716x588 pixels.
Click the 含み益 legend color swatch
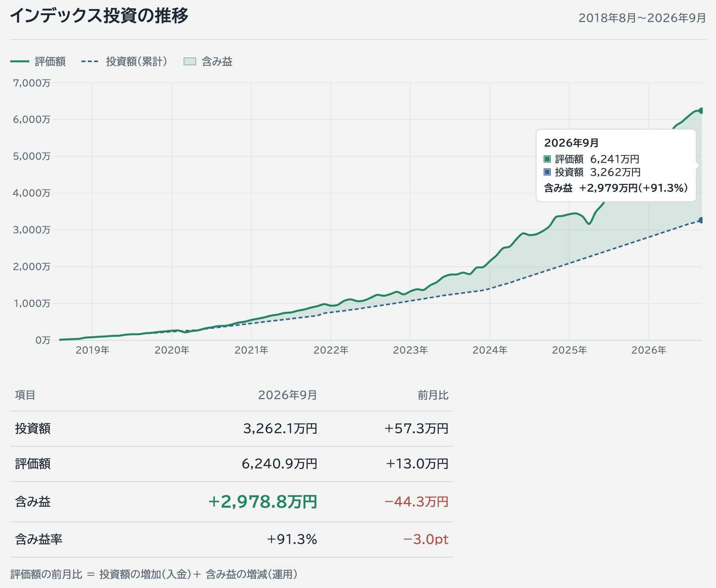pyautogui.click(x=190, y=61)
